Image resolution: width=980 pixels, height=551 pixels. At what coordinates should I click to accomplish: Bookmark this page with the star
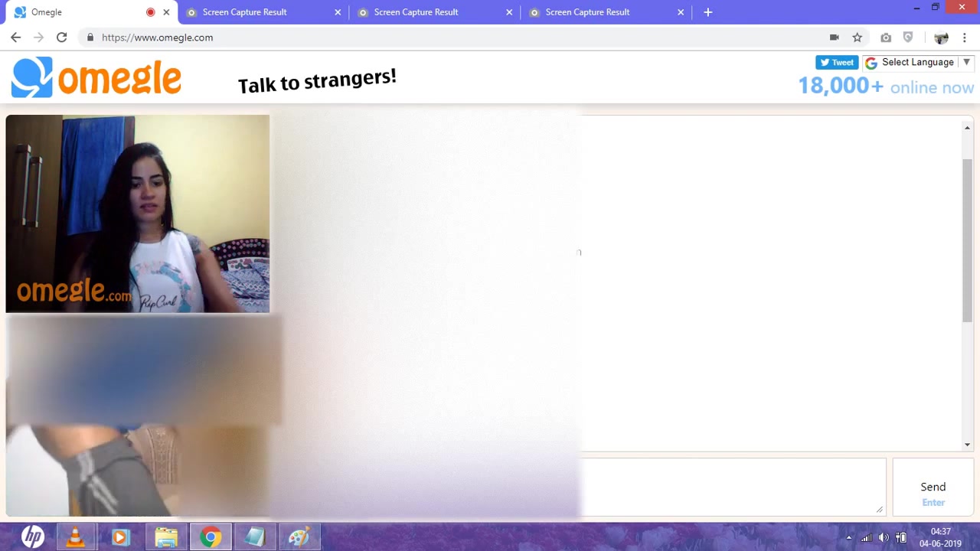pyautogui.click(x=857, y=37)
